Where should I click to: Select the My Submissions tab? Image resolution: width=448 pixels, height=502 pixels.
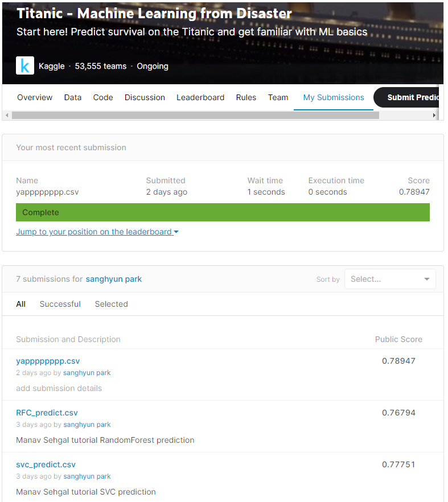334,97
